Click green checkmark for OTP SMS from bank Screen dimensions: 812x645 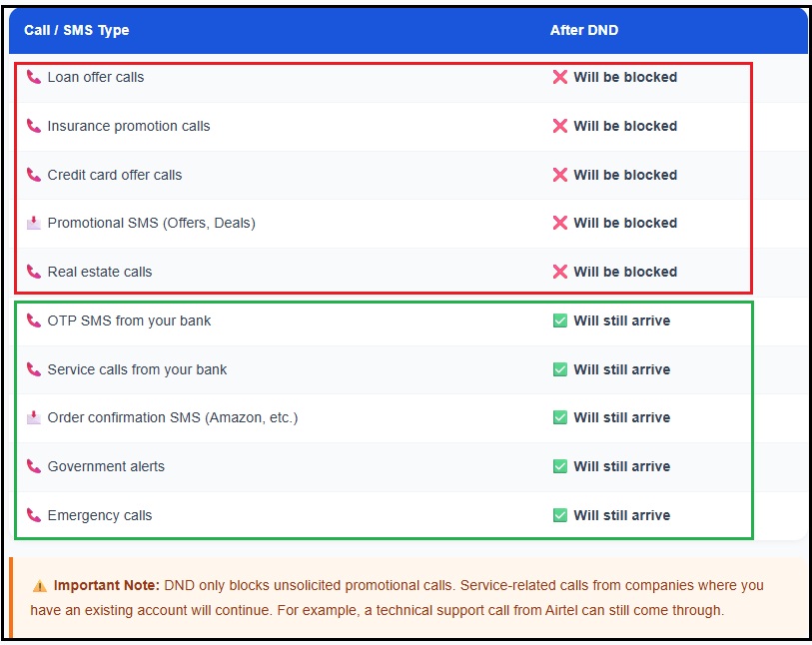tap(560, 321)
